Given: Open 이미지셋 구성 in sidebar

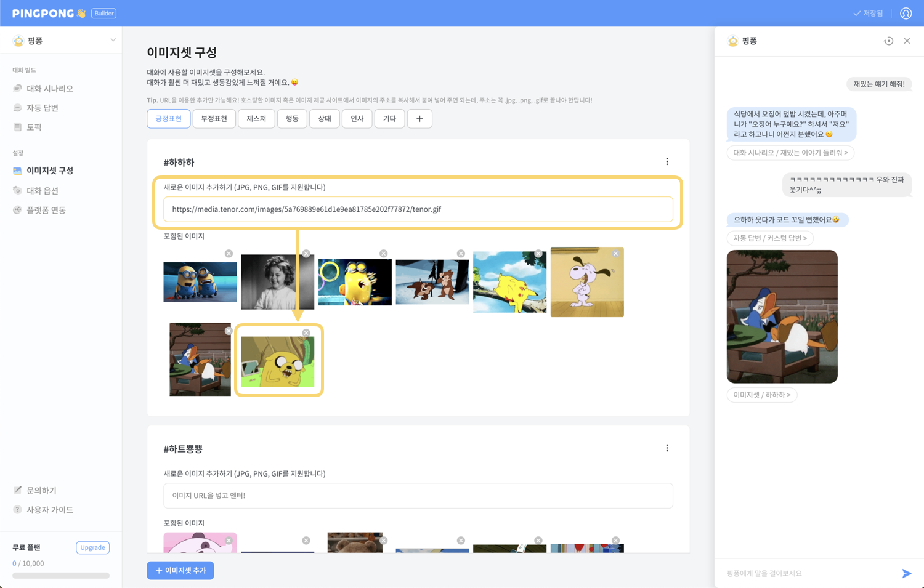Looking at the screenshot, I should [x=50, y=171].
